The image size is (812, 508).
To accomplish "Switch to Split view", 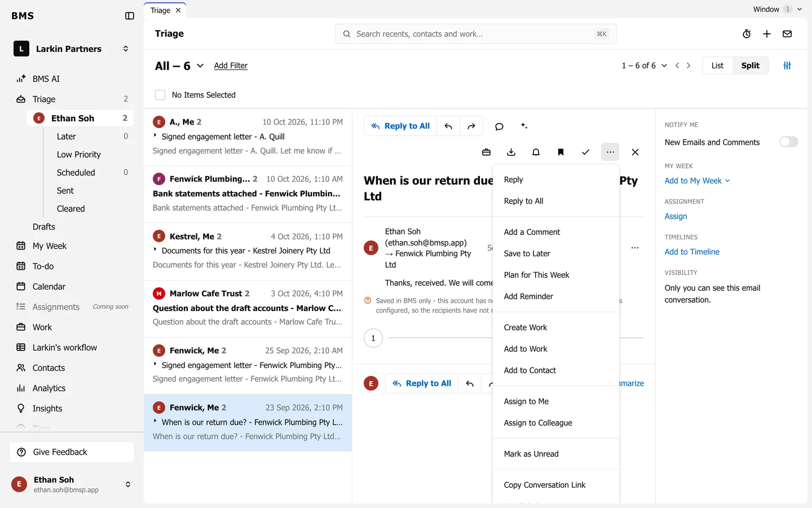I will [x=750, y=65].
